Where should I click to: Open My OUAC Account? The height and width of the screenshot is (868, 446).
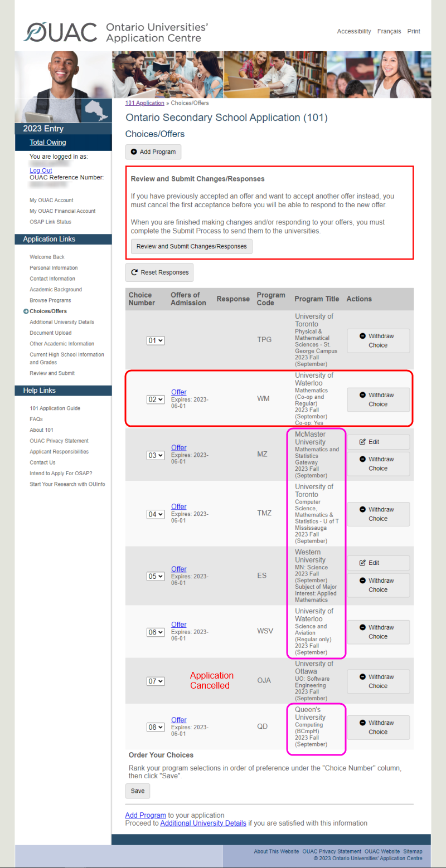tap(51, 200)
